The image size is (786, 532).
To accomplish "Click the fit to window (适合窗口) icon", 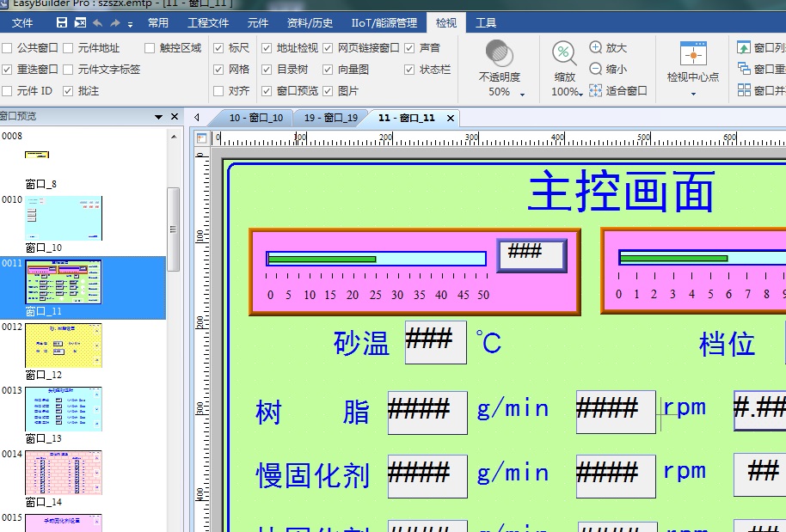I will point(596,90).
